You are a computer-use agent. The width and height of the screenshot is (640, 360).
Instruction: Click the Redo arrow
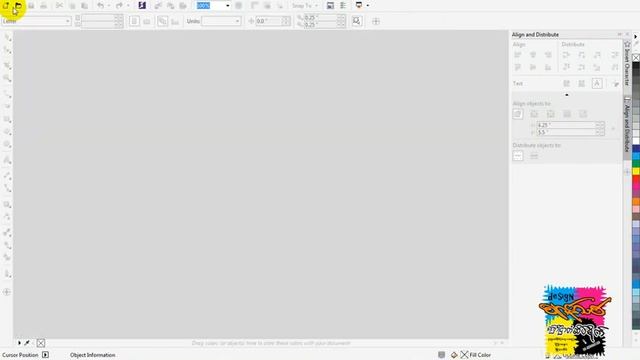(119, 5)
